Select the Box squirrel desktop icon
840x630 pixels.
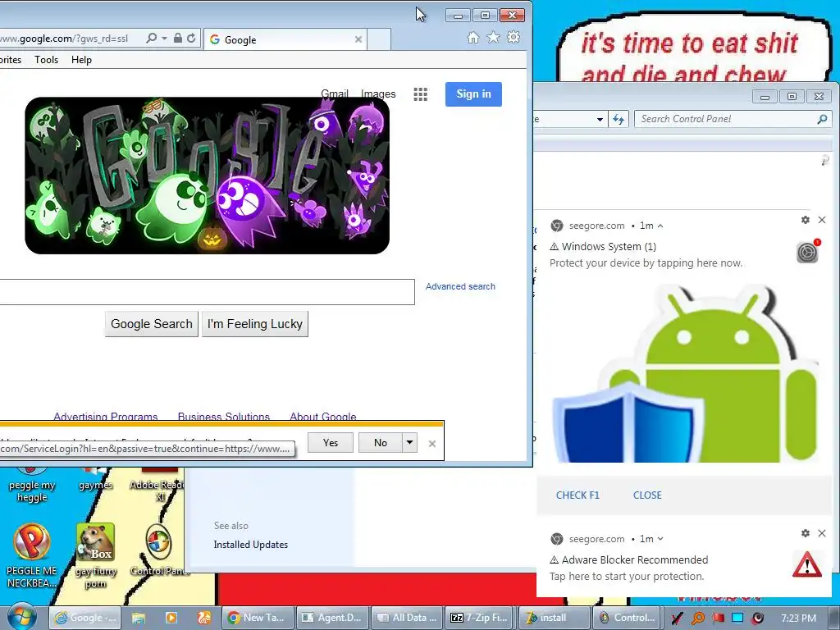tap(96, 555)
